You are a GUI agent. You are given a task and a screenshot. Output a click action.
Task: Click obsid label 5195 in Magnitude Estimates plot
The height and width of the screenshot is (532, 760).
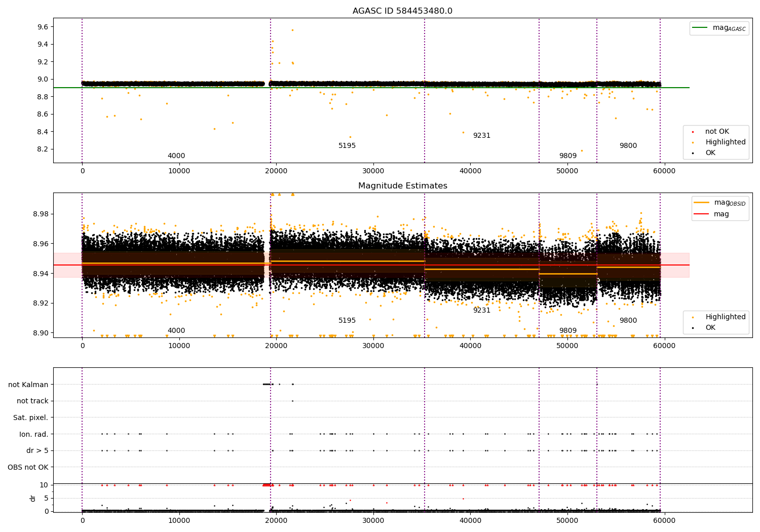pyautogui.click(x=347, y=321)
